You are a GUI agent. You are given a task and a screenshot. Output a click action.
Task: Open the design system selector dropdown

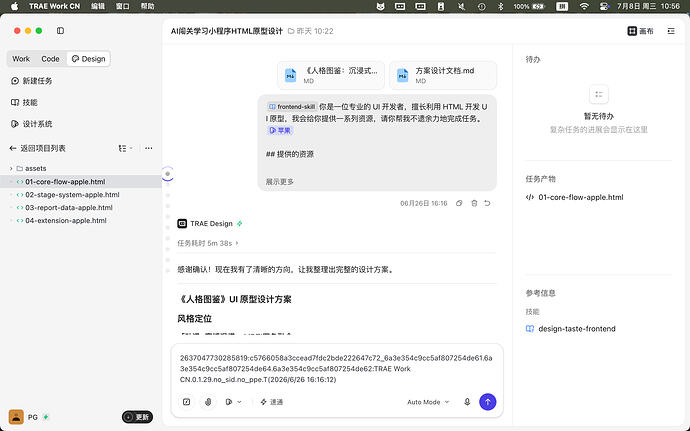[x=233, y=402]
